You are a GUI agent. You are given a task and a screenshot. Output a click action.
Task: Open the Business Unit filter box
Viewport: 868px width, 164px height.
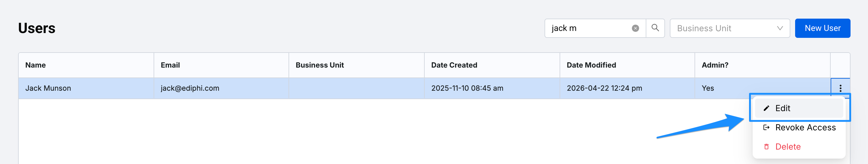click(x=729, y=28)
